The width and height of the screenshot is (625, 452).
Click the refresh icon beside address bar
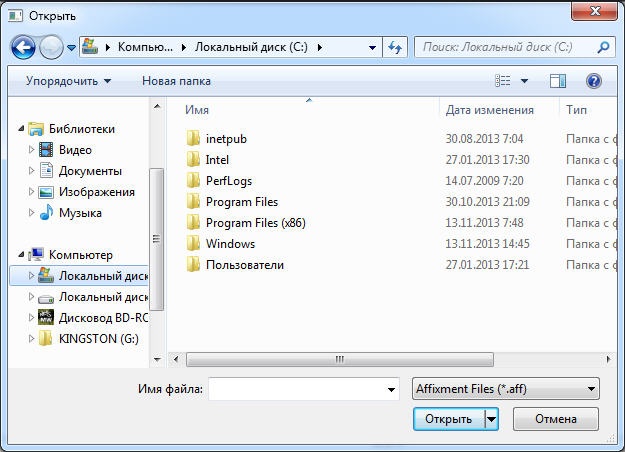pos(394,47)
